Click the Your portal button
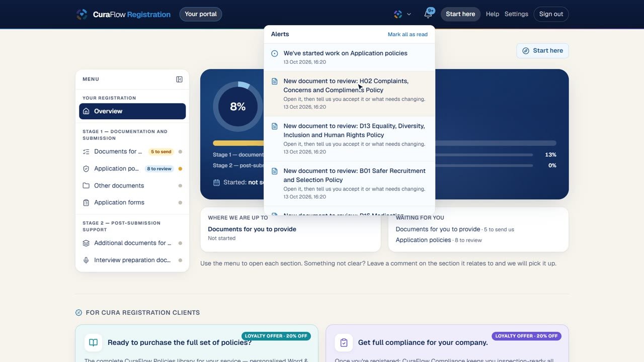The width and height of the screenshot is (644, 362). [x=201, y=14]
